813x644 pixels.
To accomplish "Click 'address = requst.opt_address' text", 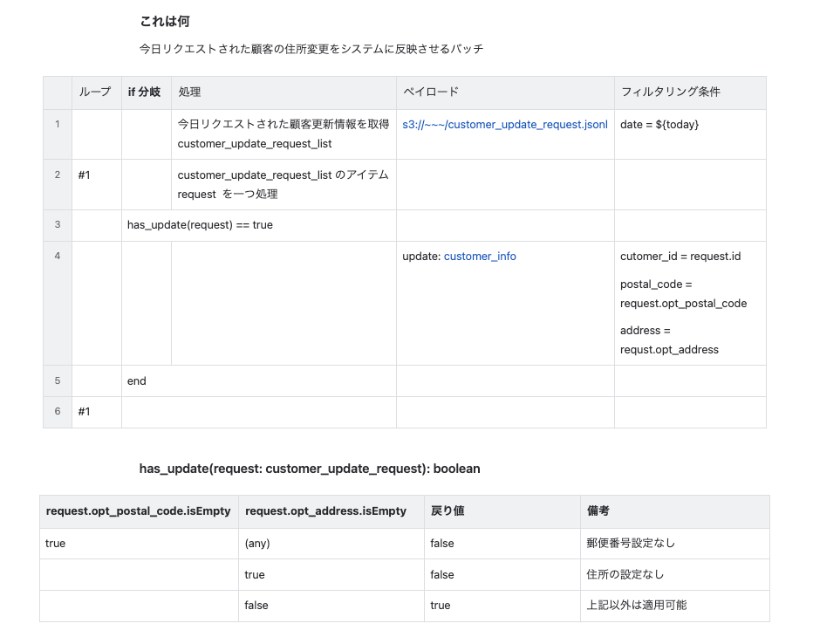I will pyautogui.click(x=669, y=339).
